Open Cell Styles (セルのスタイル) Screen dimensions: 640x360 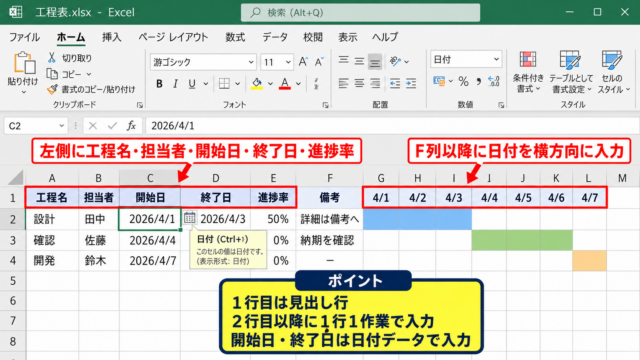[613, 72]
